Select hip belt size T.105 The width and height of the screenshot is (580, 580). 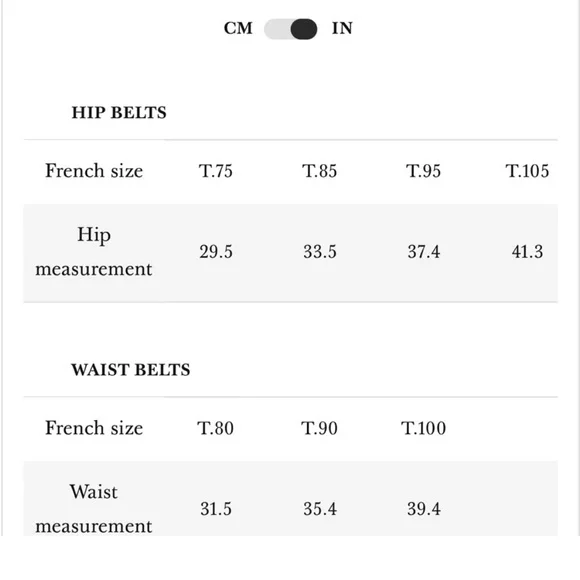click(x=527, y=171)
